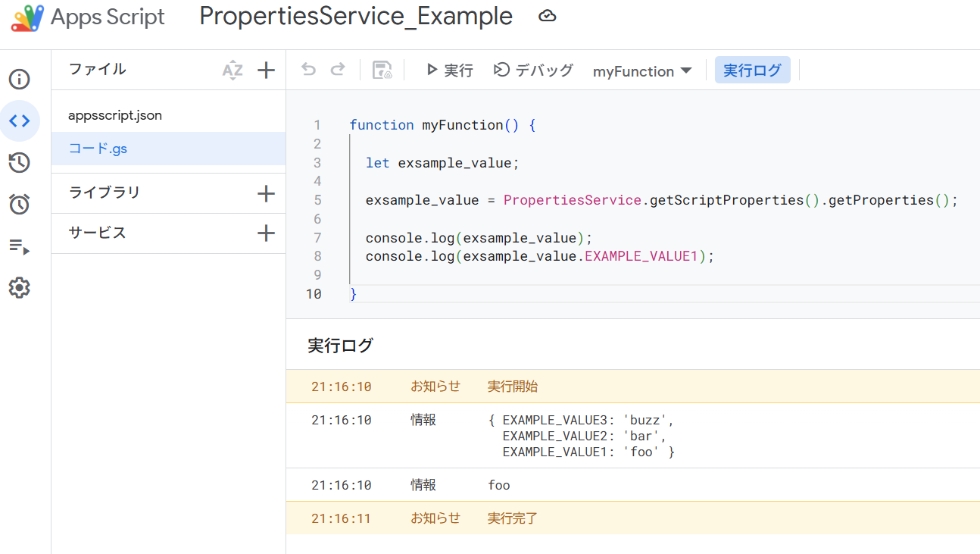Add a library with the plus icon
This screenshot has height=554, width=980.
[x=266, y=193]
